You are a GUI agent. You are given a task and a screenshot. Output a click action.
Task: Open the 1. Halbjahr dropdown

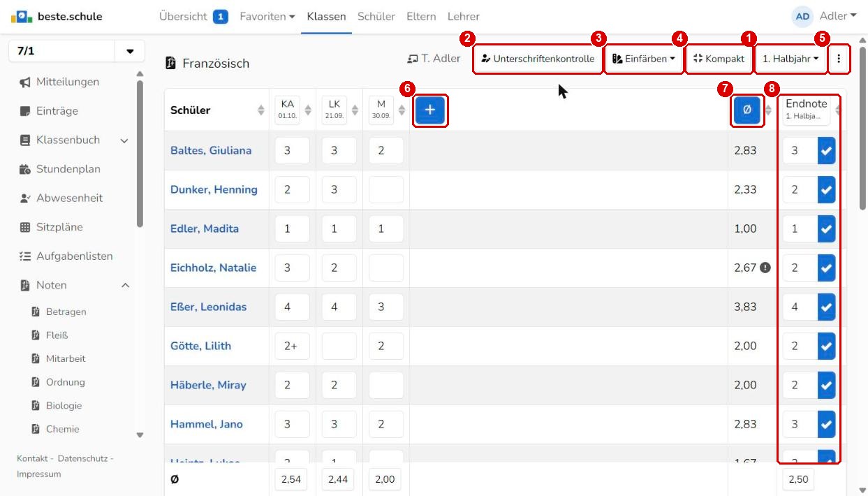790,59
